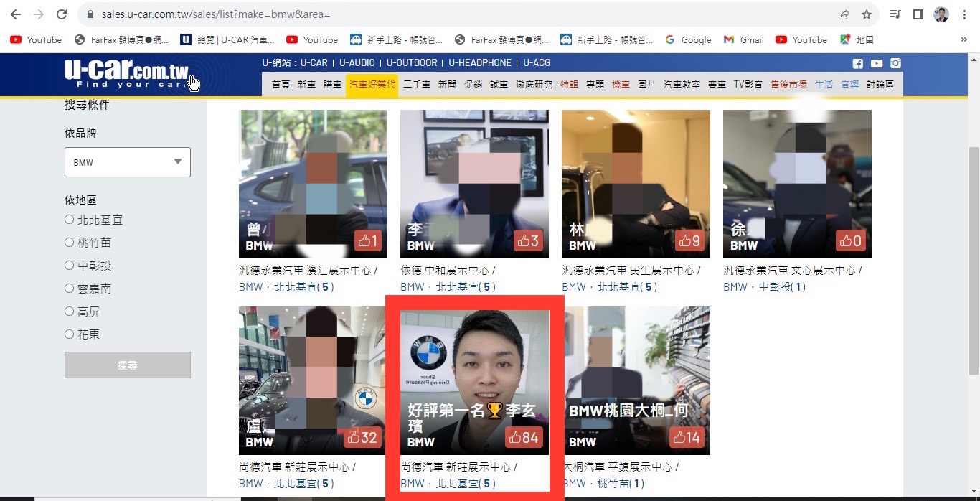Viewport: 980px width, 501px height.
Task: Open 好評第一名 李玄璸 salesperson photo
Action: [474, 382]
